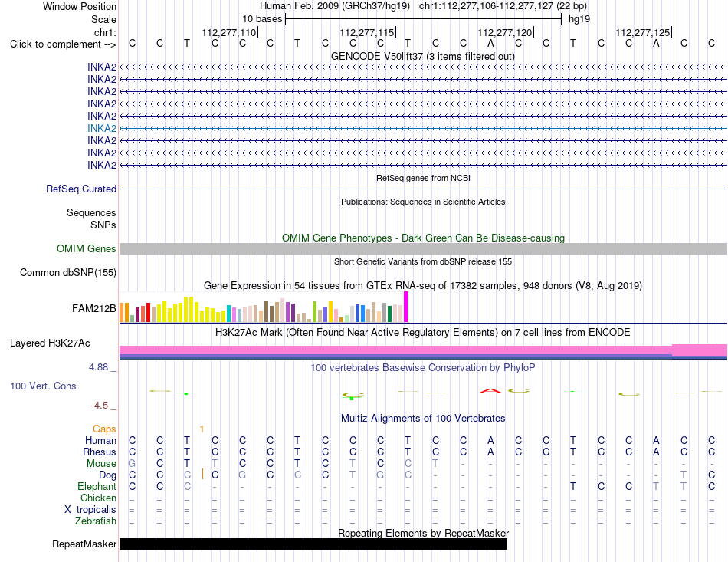Click the orange insertion bar in Dog row
728x562 pixels.
coord(202,475)
